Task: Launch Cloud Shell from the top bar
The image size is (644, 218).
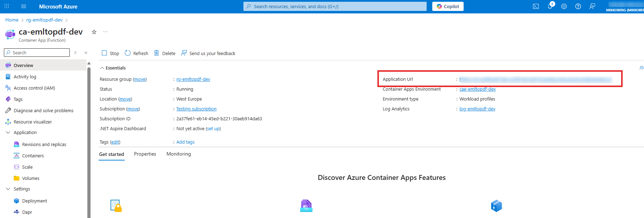Action: point(536,6)
